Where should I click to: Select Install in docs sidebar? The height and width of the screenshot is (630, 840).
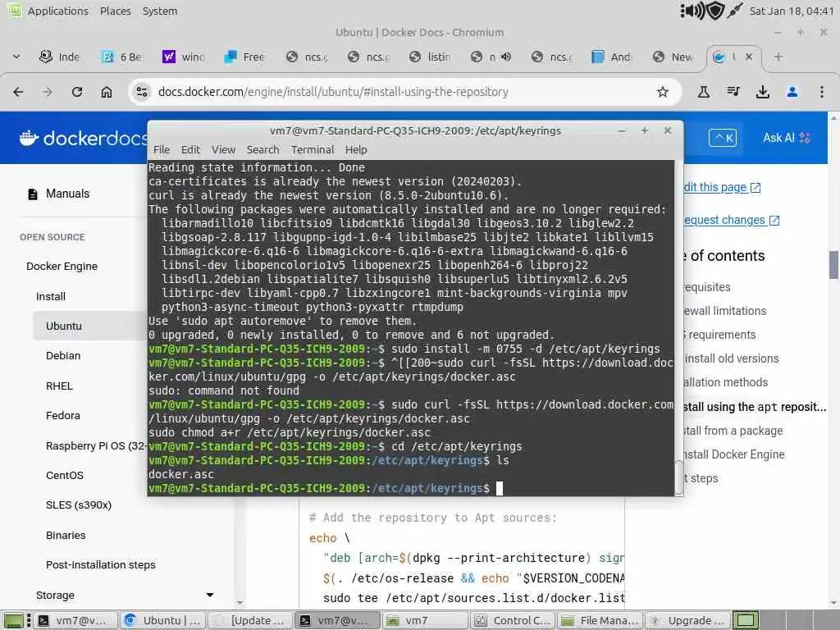[x=50, y=297]
